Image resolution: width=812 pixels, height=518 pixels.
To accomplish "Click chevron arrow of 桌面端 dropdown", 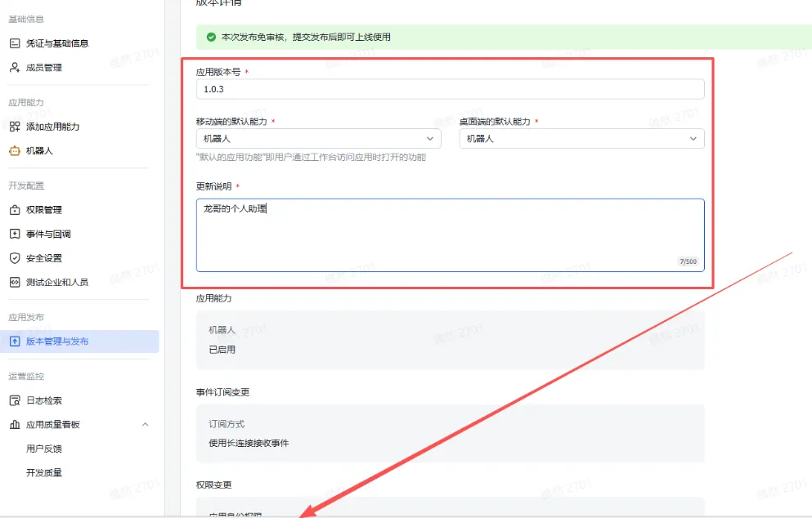I will pos(693,139).
